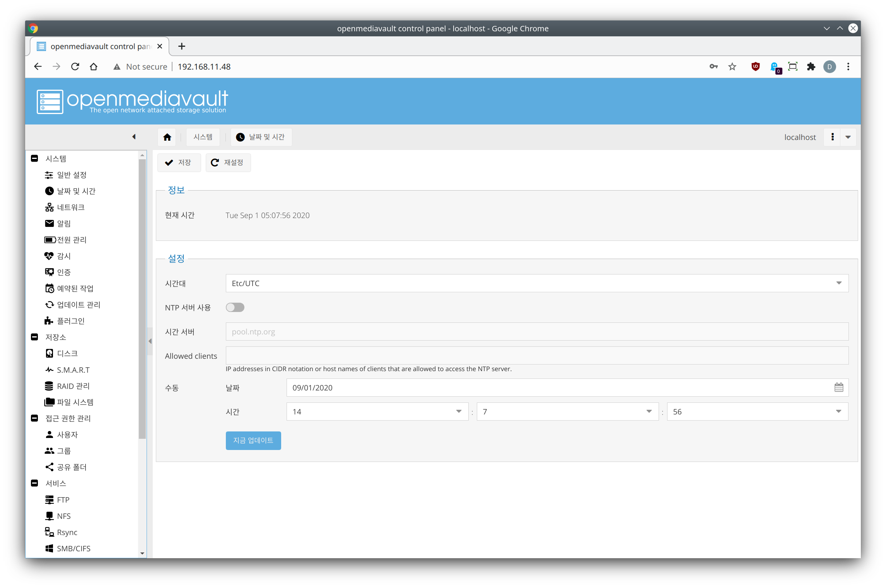Open SMB/CIFS service settings
This screenshot has width=886, height=588.
click(x=73, y=548)
